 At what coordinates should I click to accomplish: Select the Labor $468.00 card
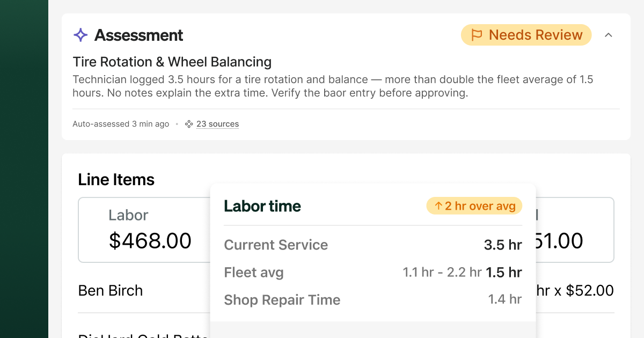[145, 230]
